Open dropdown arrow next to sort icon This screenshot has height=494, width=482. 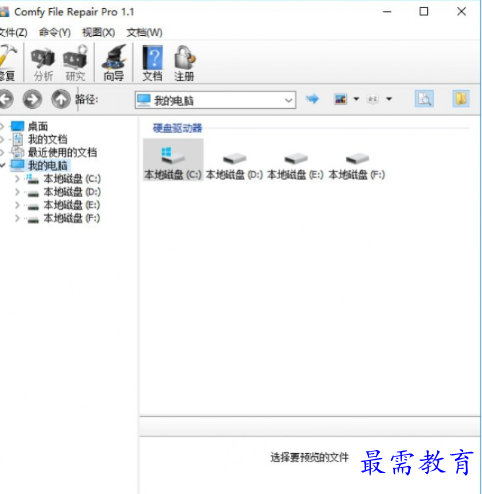click(x=389, y=99)
